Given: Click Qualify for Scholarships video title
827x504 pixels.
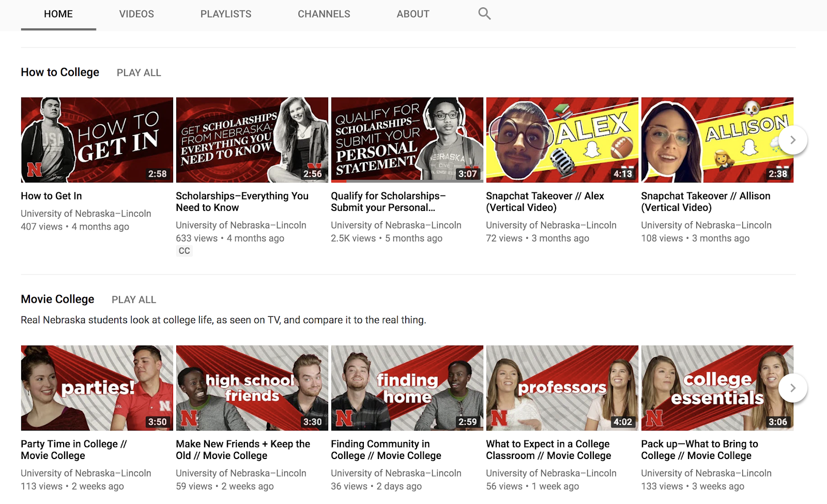Looking at the screenshot, I should pyautogui.click(x=388, y=202).
